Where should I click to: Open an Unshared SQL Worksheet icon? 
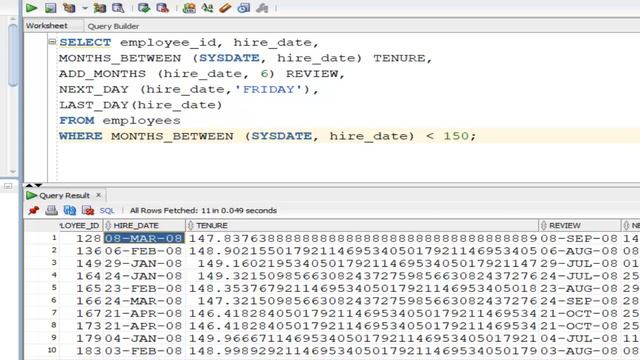point(189,8)
